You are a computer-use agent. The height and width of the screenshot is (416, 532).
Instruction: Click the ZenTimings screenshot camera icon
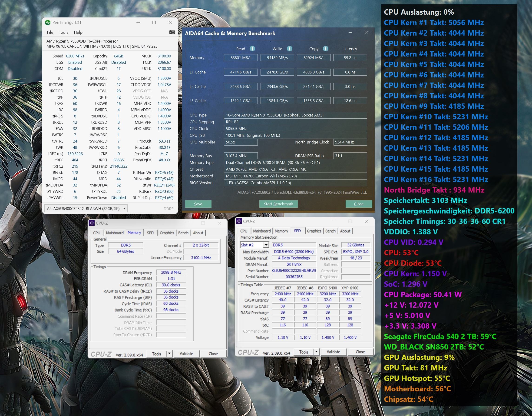click(172, 32)
